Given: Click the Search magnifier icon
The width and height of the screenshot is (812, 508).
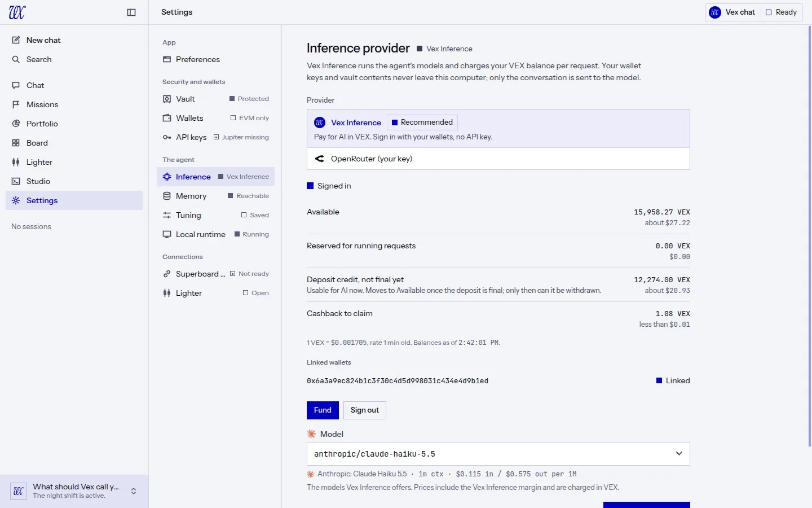Looking at the screenshot, I should (16, 59).
